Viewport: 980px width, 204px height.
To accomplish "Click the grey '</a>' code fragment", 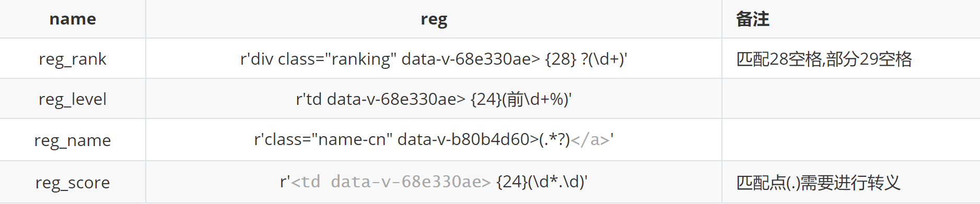I will pyautogui.click(x=590, y=140).
